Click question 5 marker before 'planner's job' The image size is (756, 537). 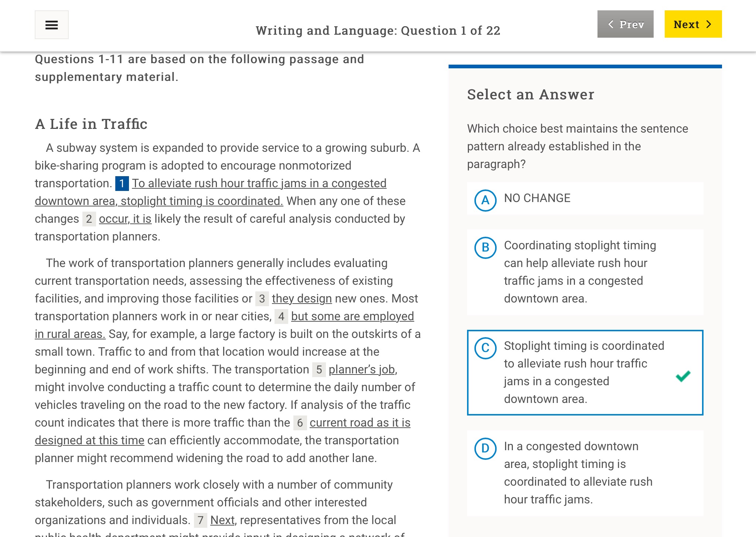(x=319, y=370)
